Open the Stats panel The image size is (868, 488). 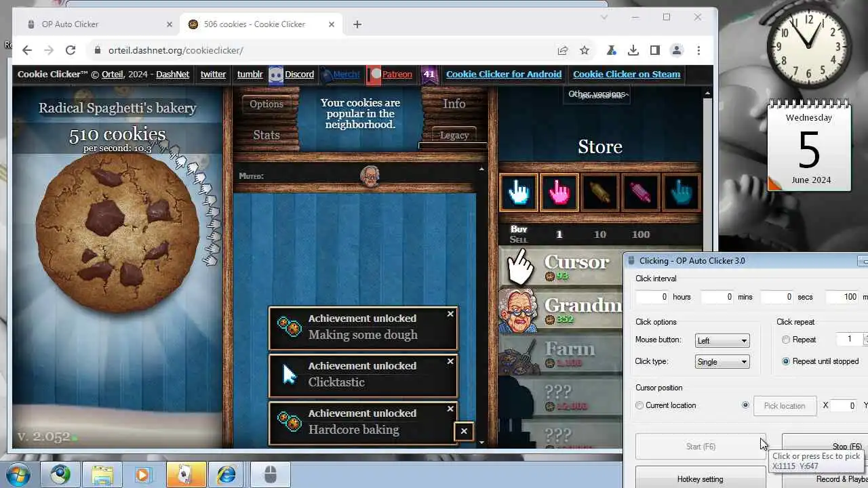pos(267,135)
